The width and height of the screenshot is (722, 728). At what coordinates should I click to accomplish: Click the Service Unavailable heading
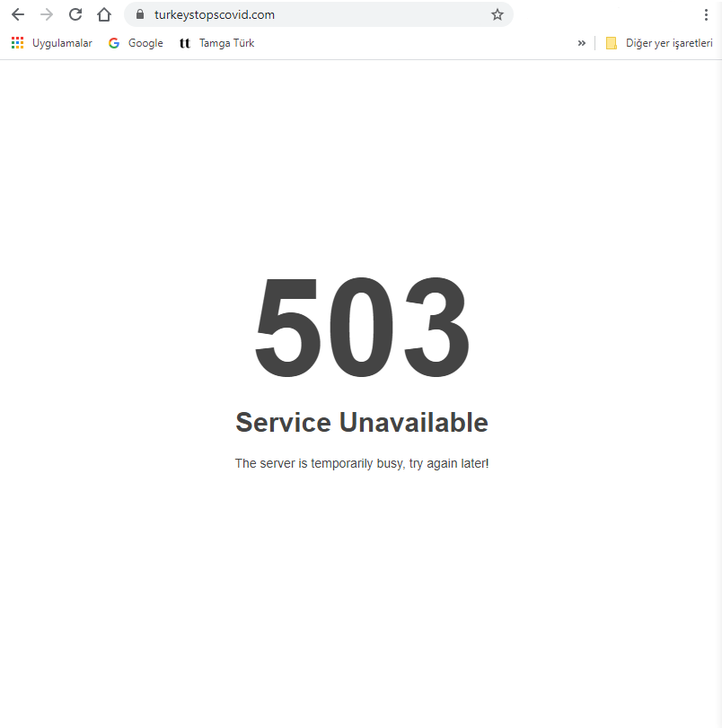point(362,422)
